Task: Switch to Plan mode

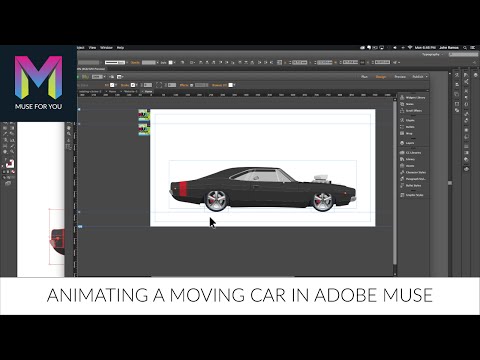Action: (364, 77)
